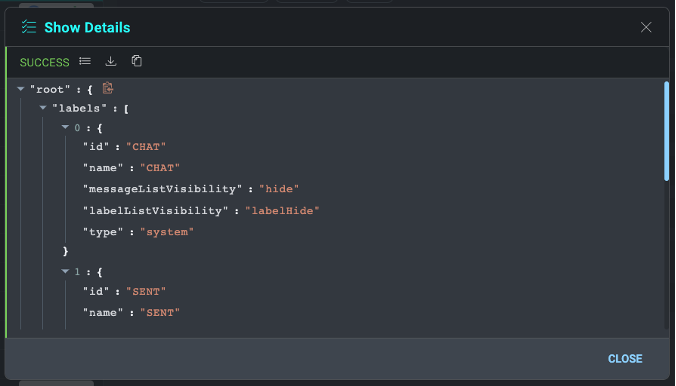The height and width of the screenshot is (386, 676).
Task: Close the dialog with the X icon
Action: point(646,27)
